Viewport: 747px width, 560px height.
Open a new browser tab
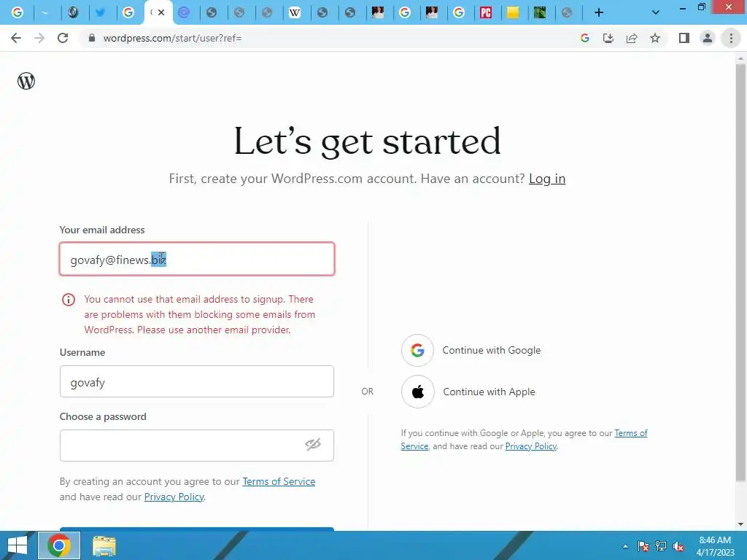pos(599,12)
